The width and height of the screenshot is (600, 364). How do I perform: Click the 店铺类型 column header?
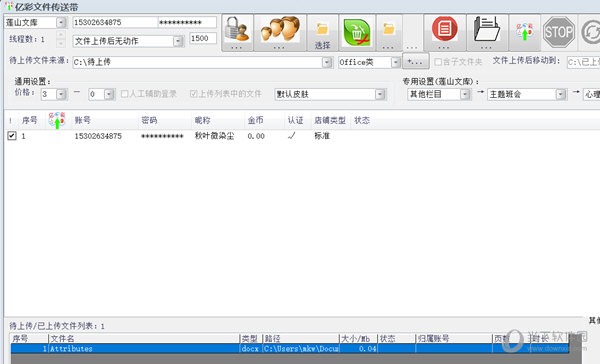330,120
